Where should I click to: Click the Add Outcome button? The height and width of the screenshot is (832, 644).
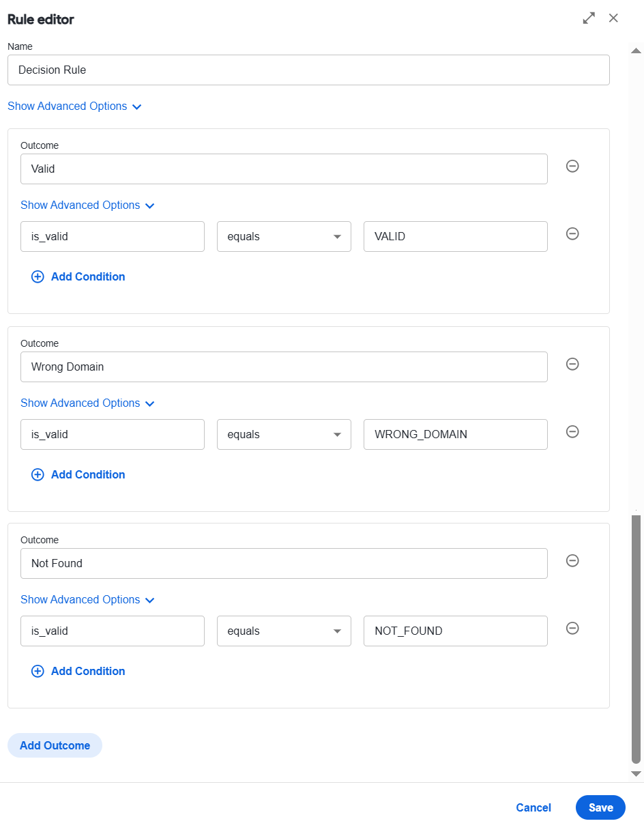click(x=55, y=745)
